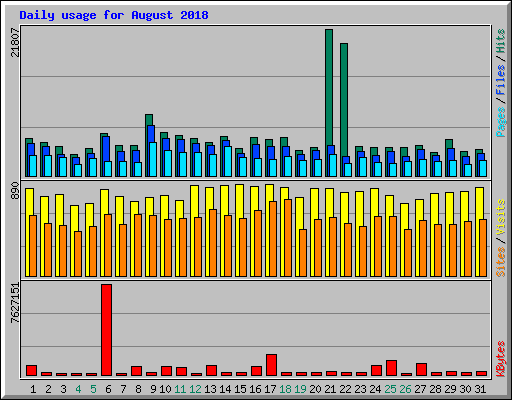Image resolution: width=512 pixels, height=400 pixels.
Task: Click weekend day label 11
Action: 180,389
